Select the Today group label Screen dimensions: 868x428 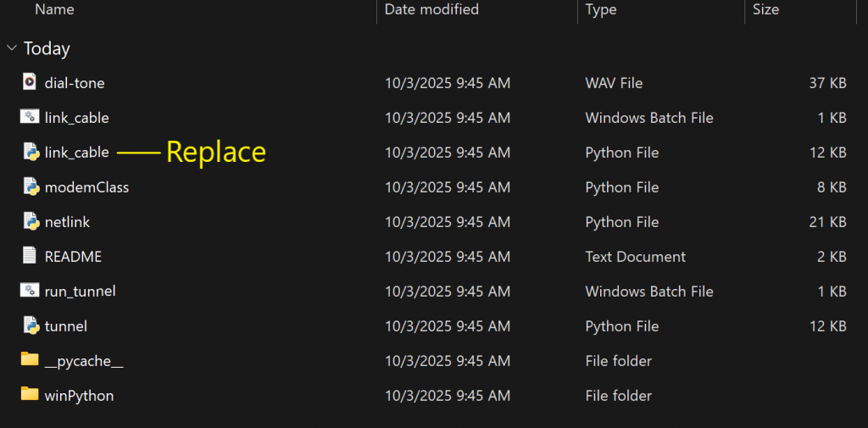[47, 48]
